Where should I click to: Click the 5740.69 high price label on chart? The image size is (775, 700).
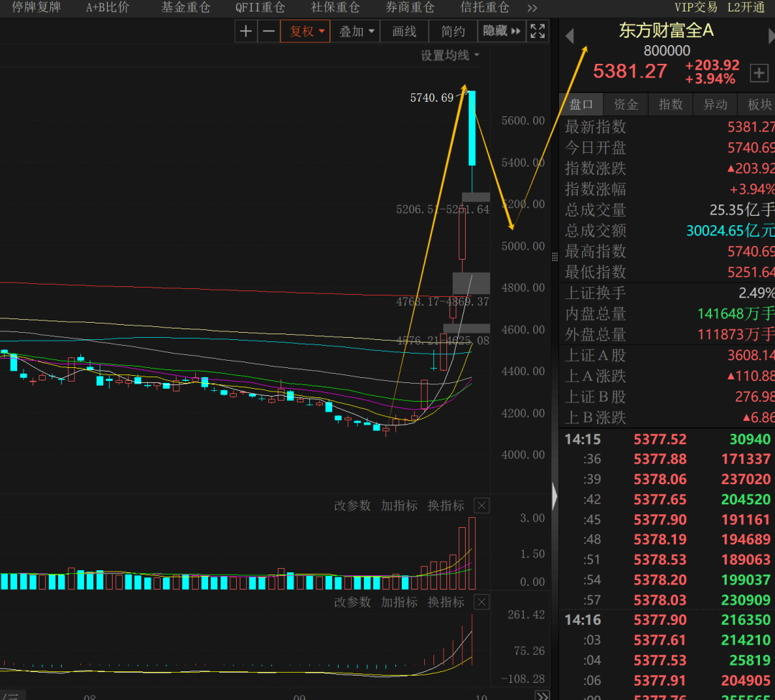[x=431, y=98]
